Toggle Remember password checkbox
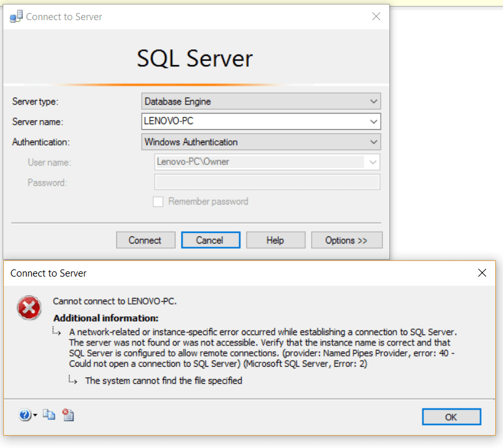The height and width of the screenshot is (448, 503). point(158,201)
